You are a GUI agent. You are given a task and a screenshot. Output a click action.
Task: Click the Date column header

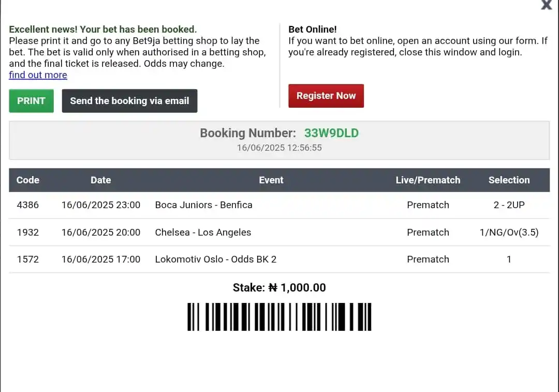100,180
